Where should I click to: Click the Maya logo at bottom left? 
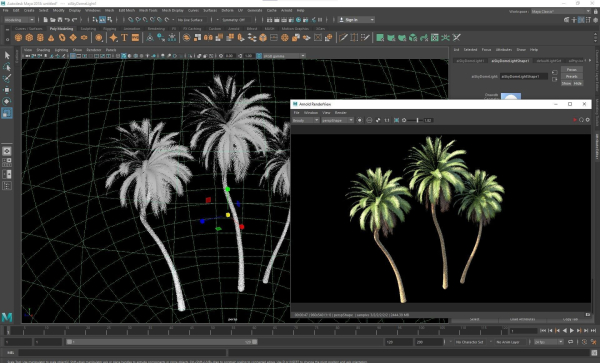coord(7,317)
